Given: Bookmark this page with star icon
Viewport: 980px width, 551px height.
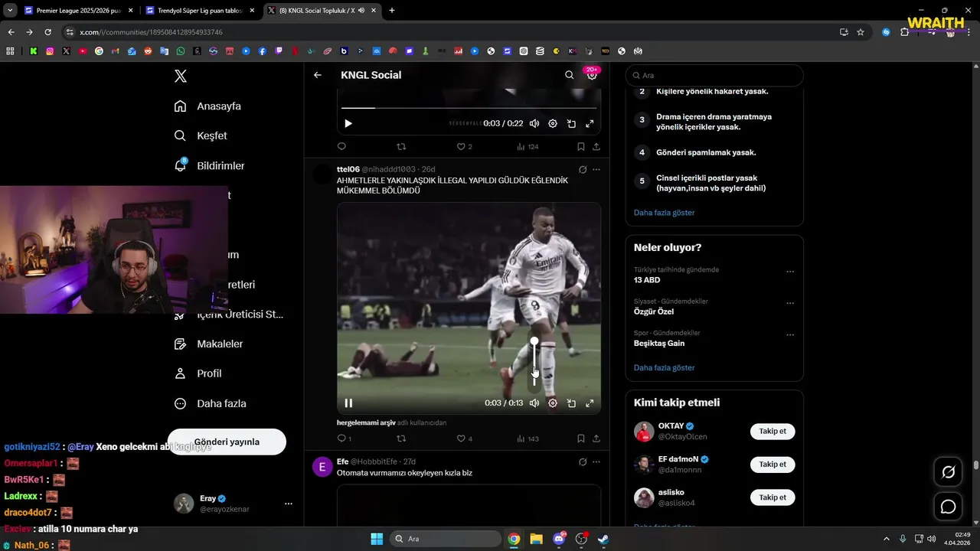Looking at the screenshot, I should (861, 32).
